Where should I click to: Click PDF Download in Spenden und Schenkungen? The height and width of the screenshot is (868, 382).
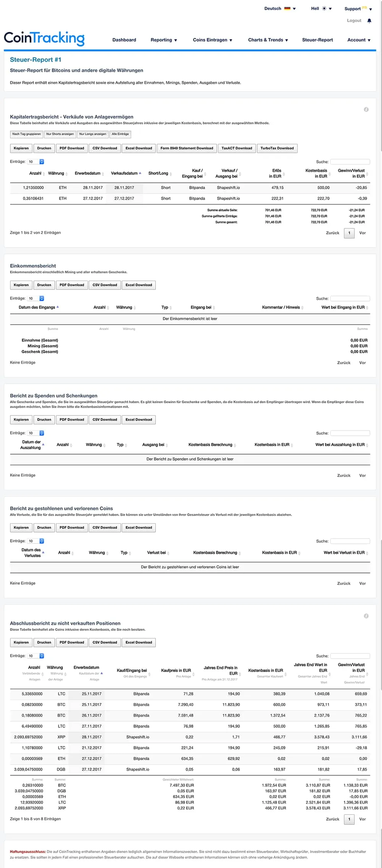tap(72, 420)
